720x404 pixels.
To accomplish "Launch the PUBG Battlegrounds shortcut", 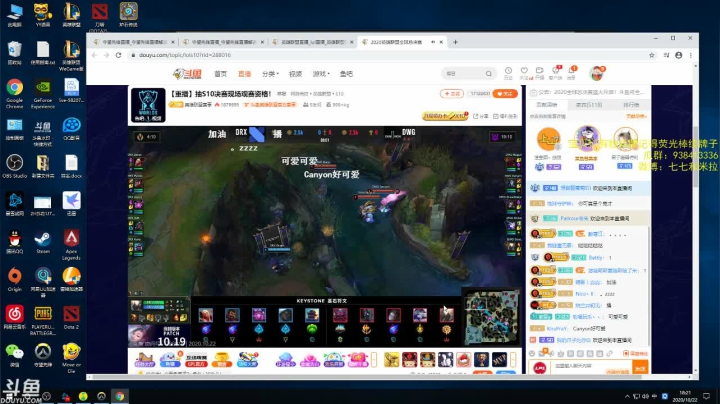I will (x=43, y=320).
